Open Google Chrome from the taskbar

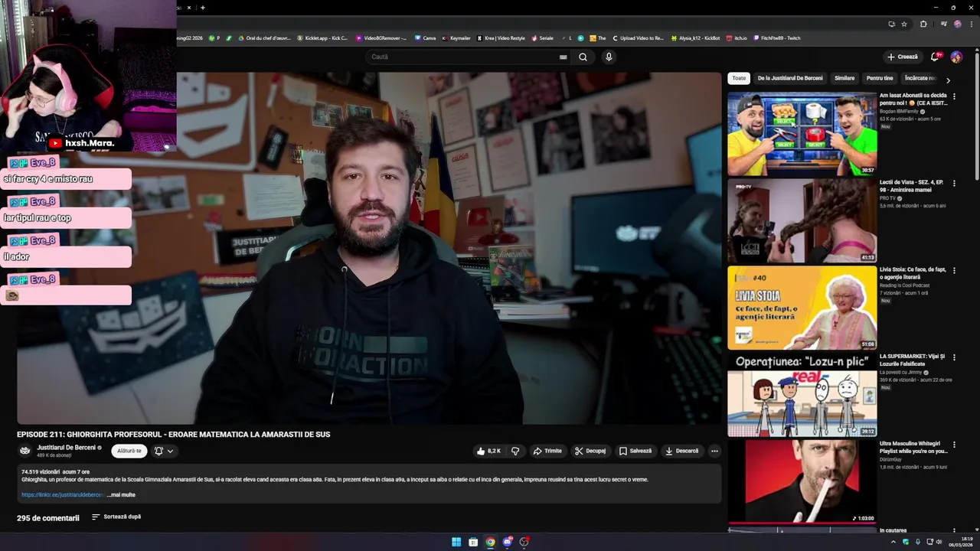click(490, 542)
